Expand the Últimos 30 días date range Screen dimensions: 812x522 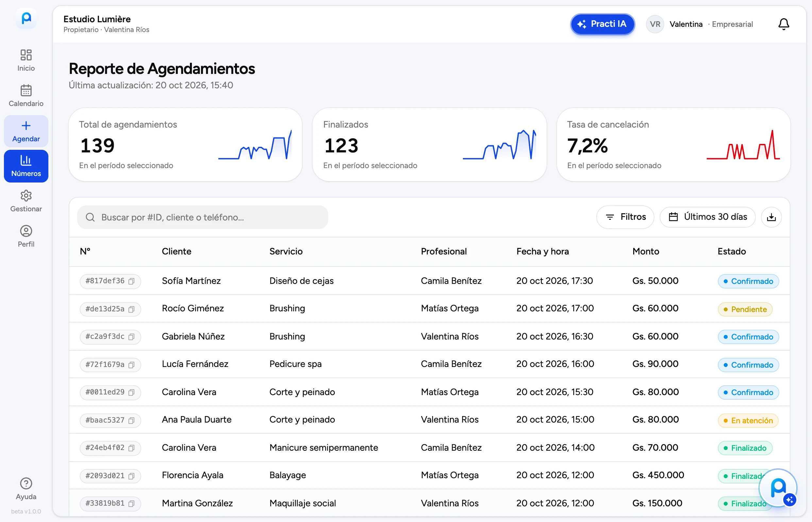pyautogui.click(x=708, y=217)
